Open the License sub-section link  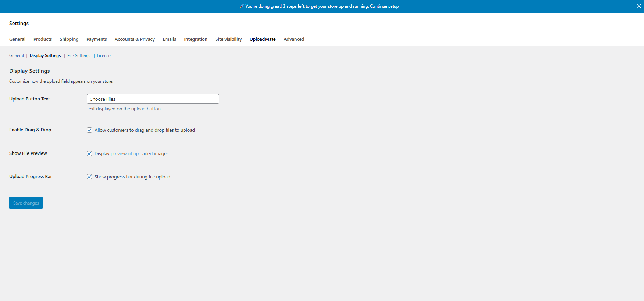coord(104,56)
